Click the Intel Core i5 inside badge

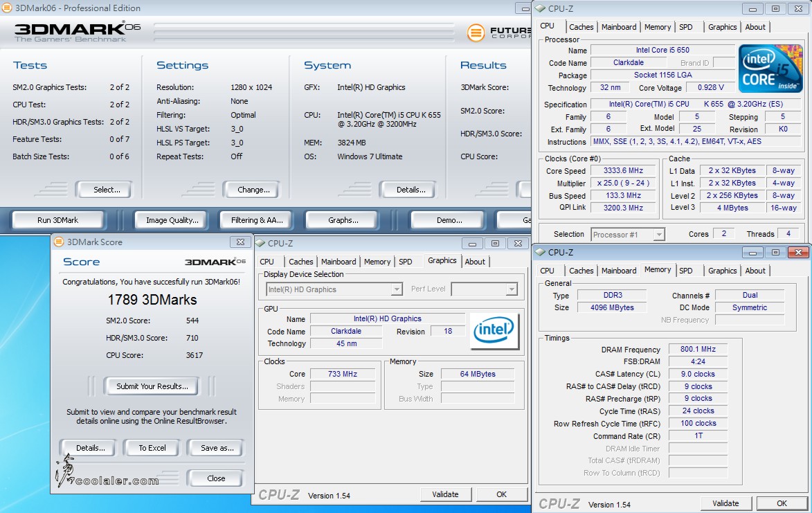[x=770, y=69]
